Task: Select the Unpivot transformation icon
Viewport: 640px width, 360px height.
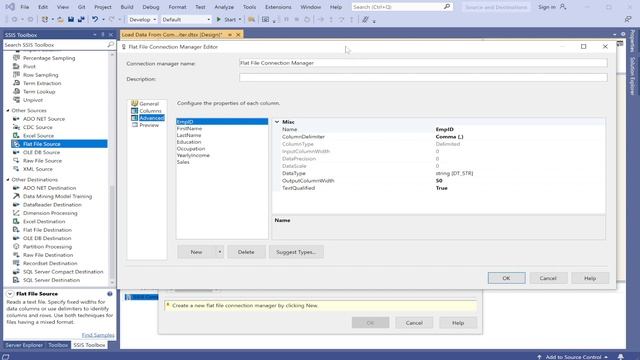Action: coord(16,100)
